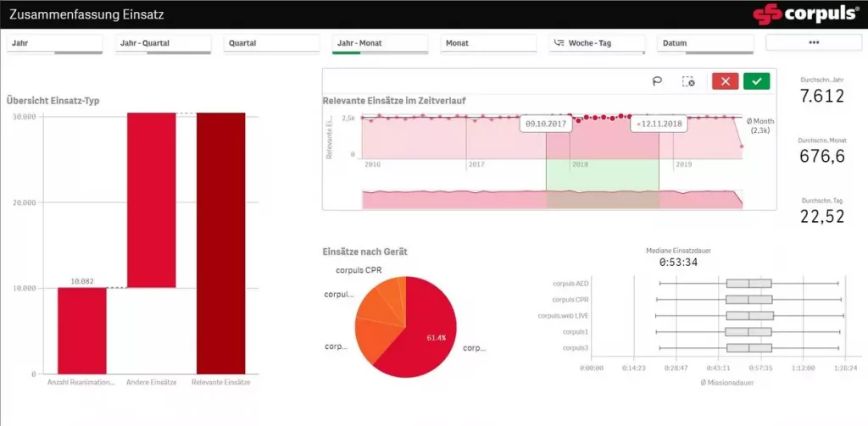Clear the chart selection via dashed-box icon
This screenshot has width=868, height=426.
click(x=688, y=81)
